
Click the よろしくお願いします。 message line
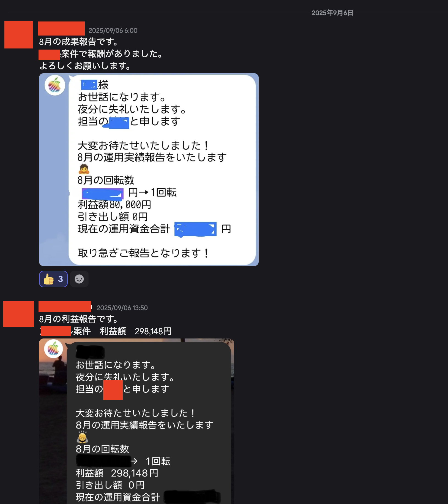click(x=85, y=66)
